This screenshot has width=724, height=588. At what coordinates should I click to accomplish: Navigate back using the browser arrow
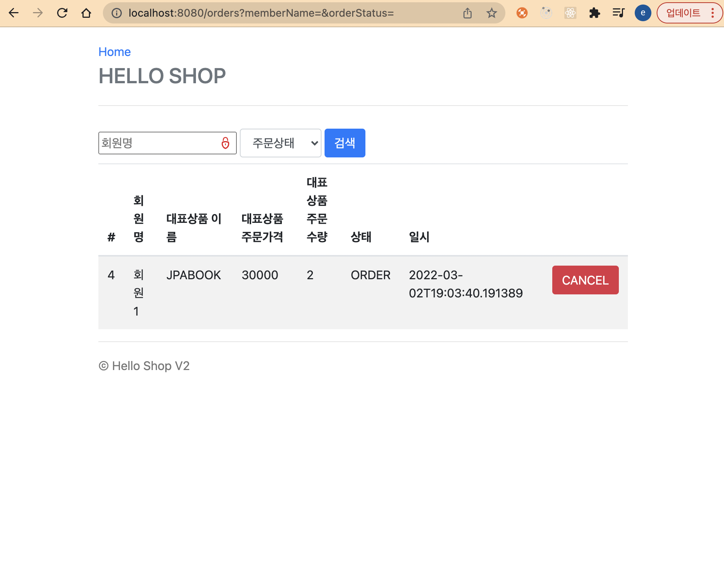point(14,13)
